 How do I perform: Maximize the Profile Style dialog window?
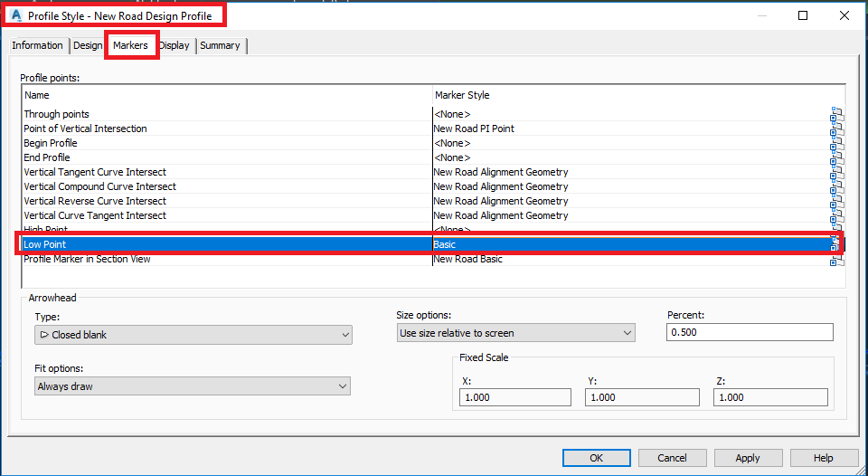tap(803, 15)
